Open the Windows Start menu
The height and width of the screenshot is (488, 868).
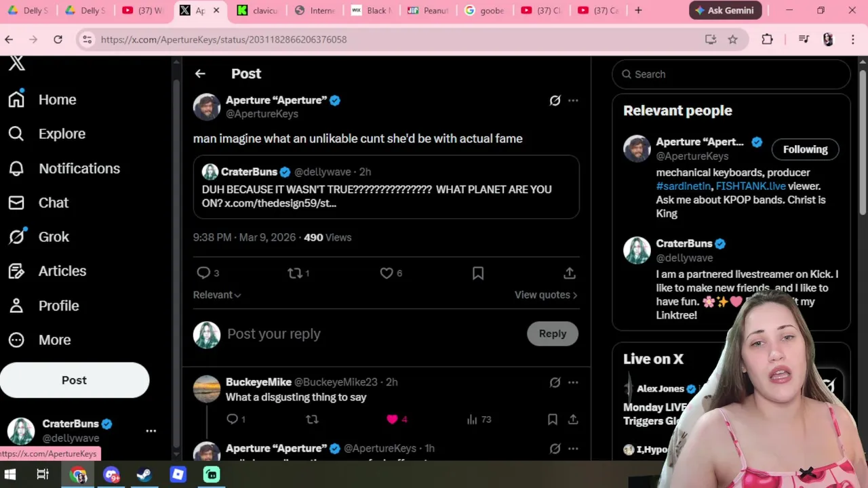[10, 474]
